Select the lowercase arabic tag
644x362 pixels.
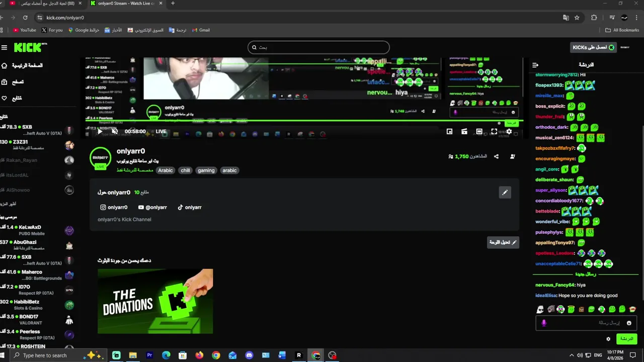pos(229,170)
